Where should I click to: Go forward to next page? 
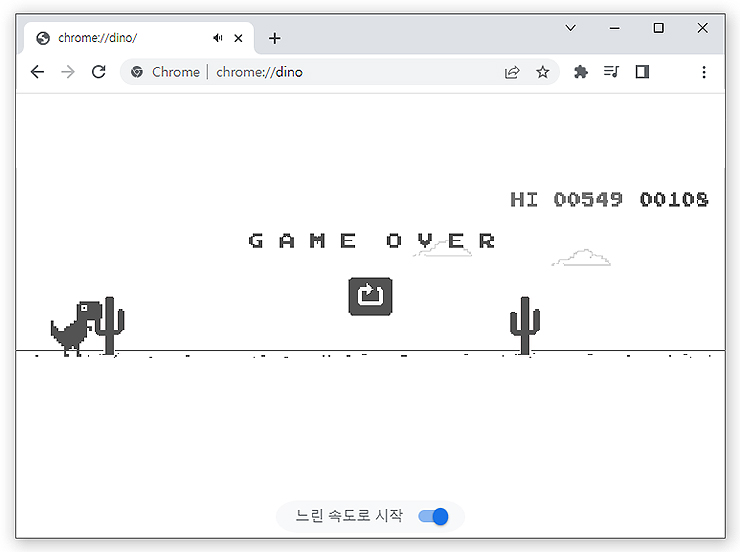point(68,72)
